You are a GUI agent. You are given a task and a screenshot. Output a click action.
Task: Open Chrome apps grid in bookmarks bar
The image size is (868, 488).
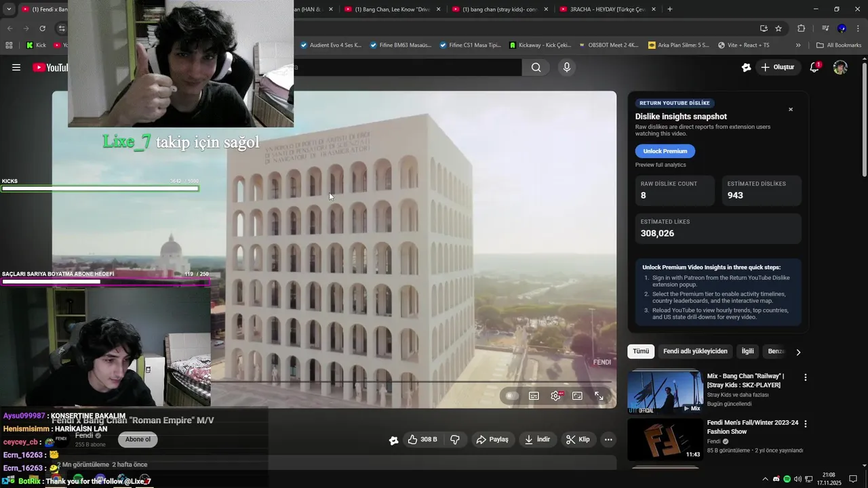(x=9, y=45)
